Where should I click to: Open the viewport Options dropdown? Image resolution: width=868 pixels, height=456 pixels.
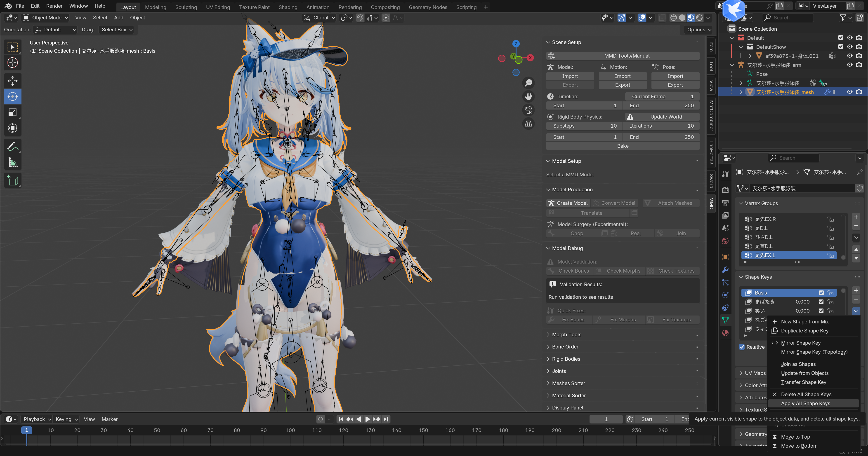pos(699,30)
